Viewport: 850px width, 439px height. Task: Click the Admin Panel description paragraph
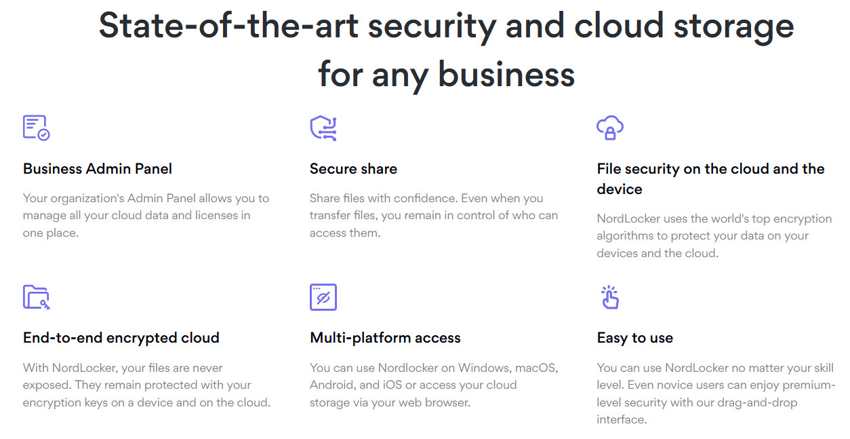pos(146,216)
